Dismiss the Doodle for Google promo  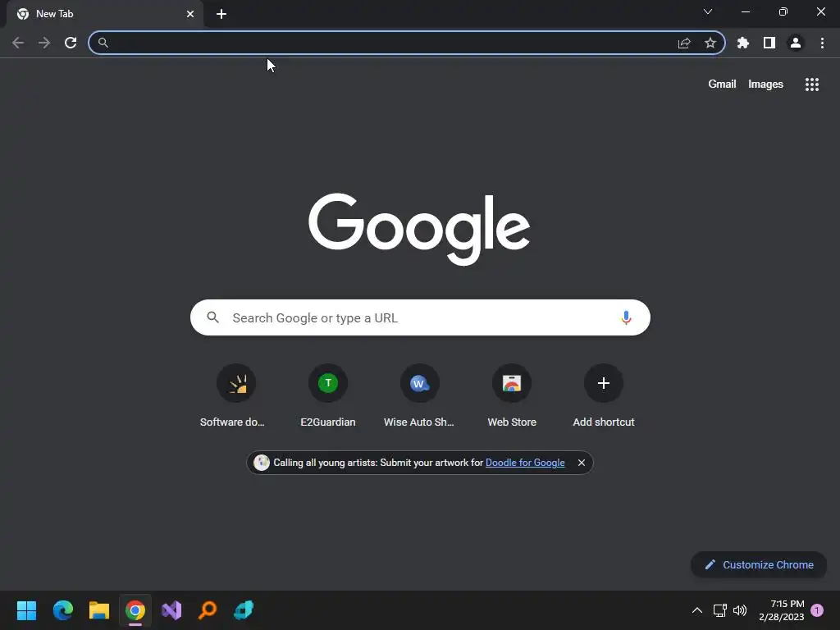(582, 463)
